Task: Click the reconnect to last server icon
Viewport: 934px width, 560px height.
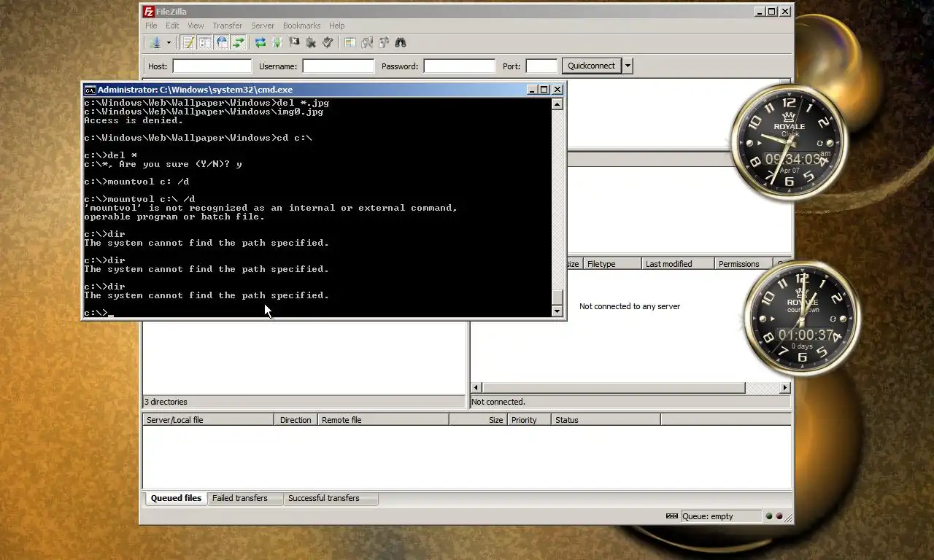Action: (328, 43)
